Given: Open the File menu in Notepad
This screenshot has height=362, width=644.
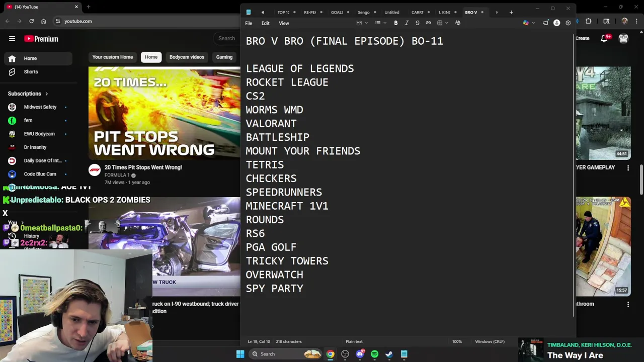Looking at the screenshot, I should pos(249,23).
